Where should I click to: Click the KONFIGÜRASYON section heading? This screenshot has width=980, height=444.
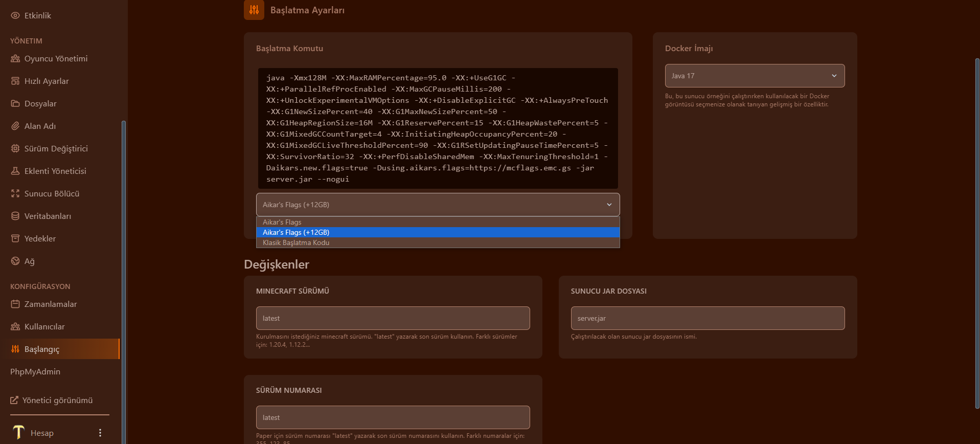[x=40, y=286]
